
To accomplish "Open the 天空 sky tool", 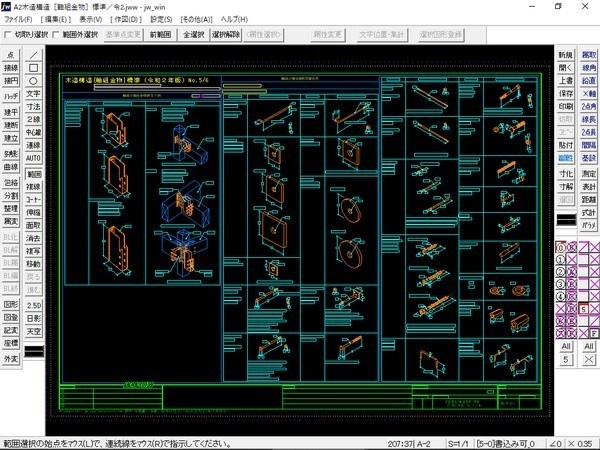I will tap(33, 331).
